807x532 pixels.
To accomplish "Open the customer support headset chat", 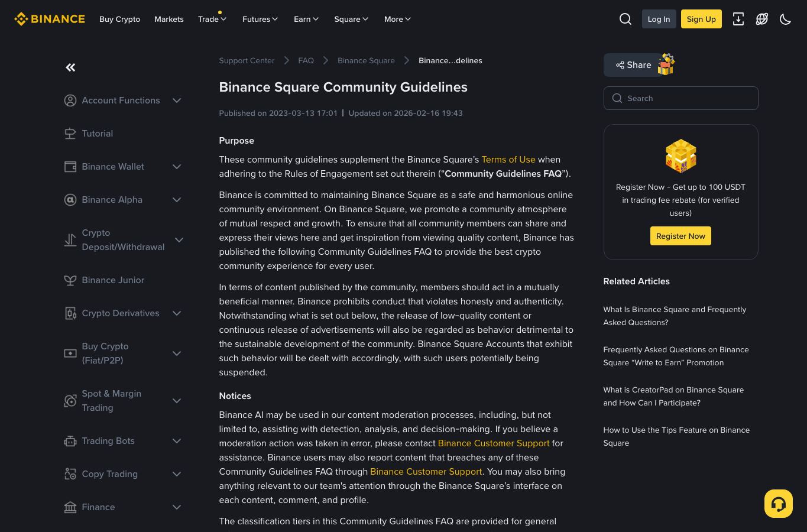I will 779,504.
